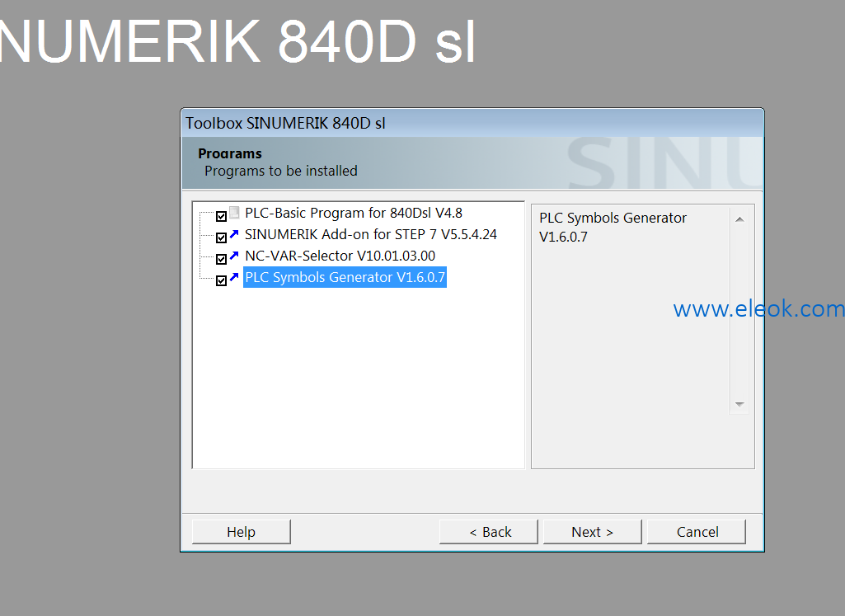Open the Help button

pyautogui.click(x=241, y=532)
